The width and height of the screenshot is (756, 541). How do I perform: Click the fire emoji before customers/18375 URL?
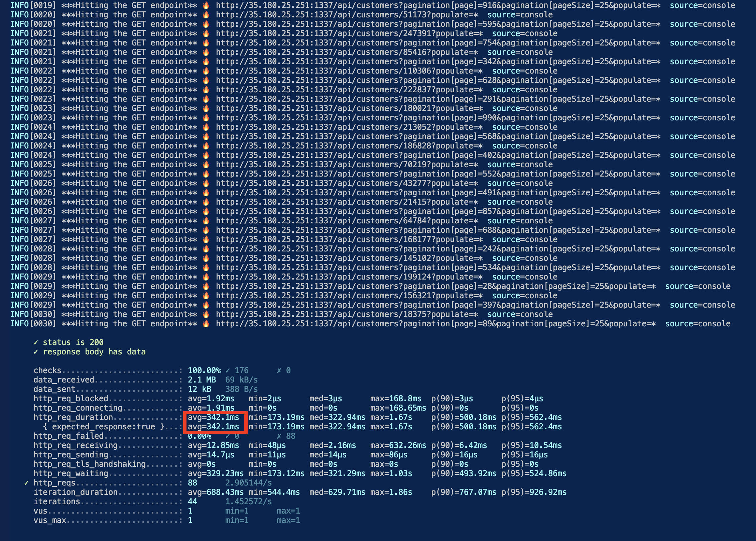pyautogui.click(x=206, y=314)
